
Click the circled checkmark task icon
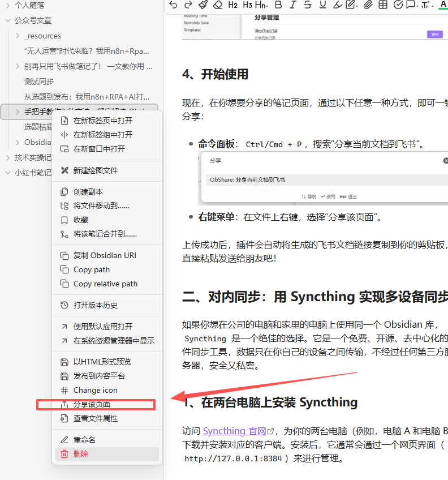coord(398,5)
